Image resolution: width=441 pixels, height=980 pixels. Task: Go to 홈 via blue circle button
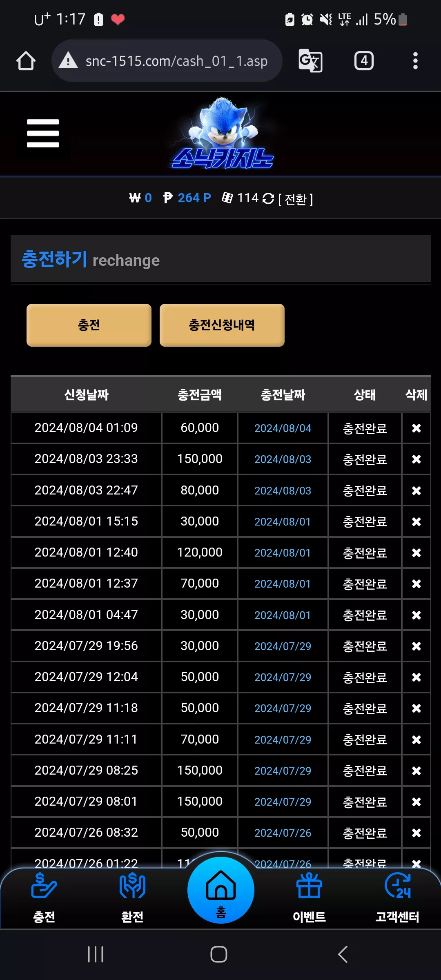[x=221, y=890]
